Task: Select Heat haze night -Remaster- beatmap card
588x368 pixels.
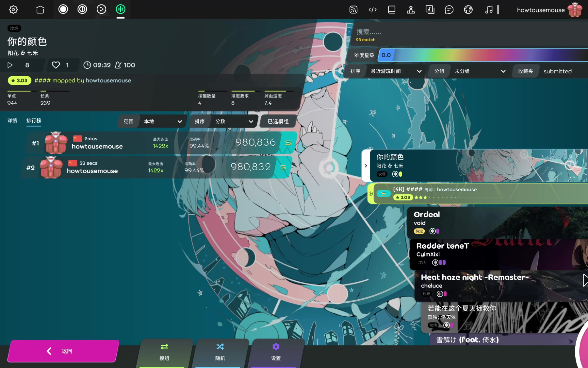Action: point(501,286)
